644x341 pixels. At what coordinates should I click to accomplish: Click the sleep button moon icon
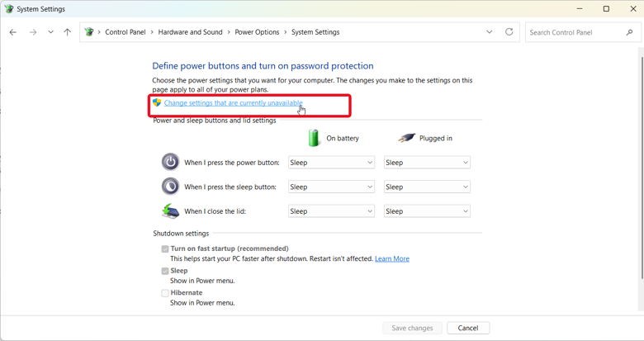tap(170, 186)
